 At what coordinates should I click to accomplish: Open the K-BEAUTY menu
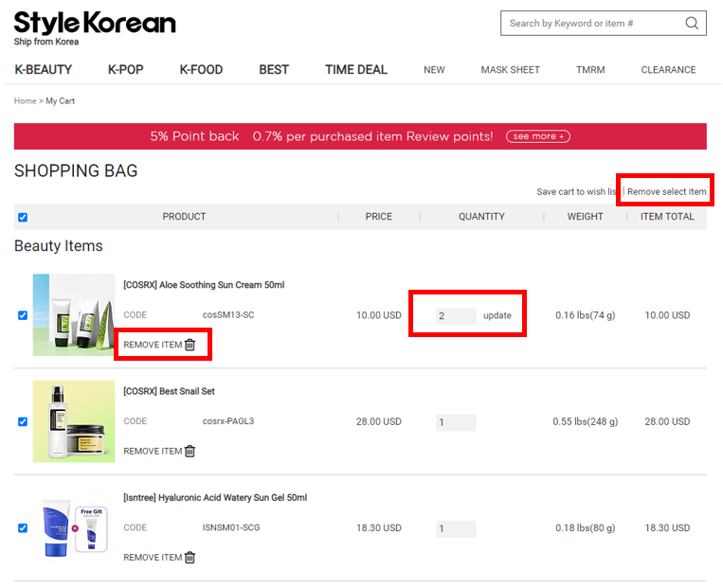pyautogui.click(x=44, y=70)
